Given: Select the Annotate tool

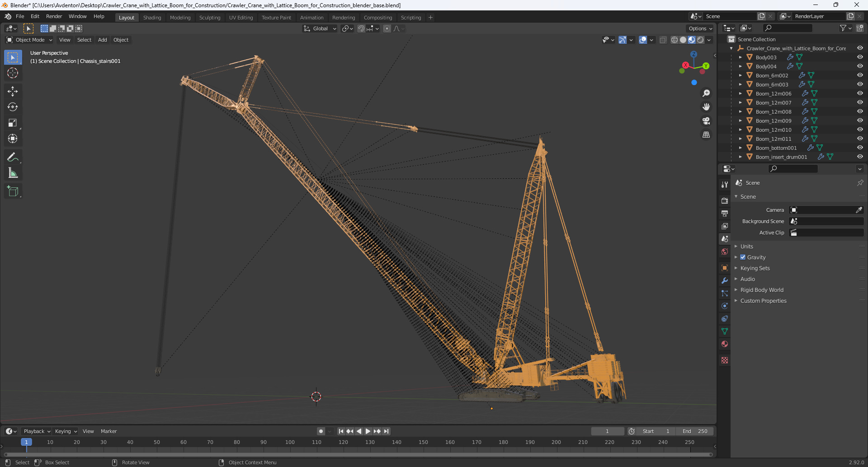Looking at the screenshot, I should point(13,157).
